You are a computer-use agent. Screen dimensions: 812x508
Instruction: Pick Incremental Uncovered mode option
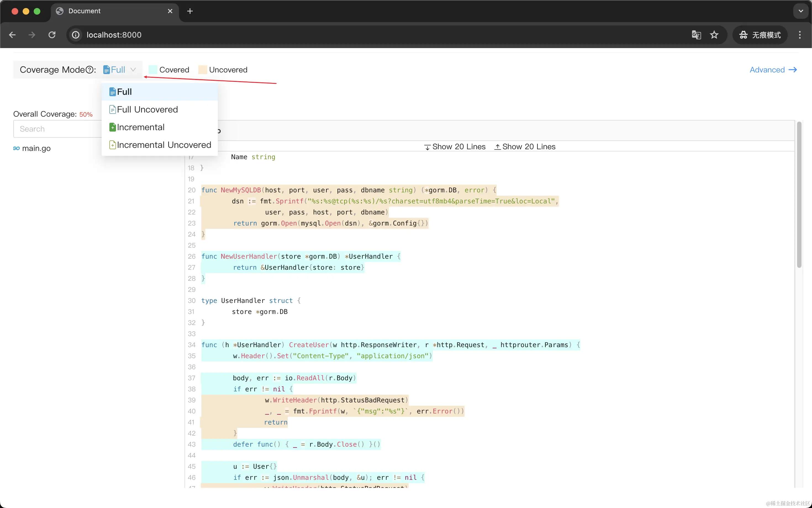[x=164, y=145]
